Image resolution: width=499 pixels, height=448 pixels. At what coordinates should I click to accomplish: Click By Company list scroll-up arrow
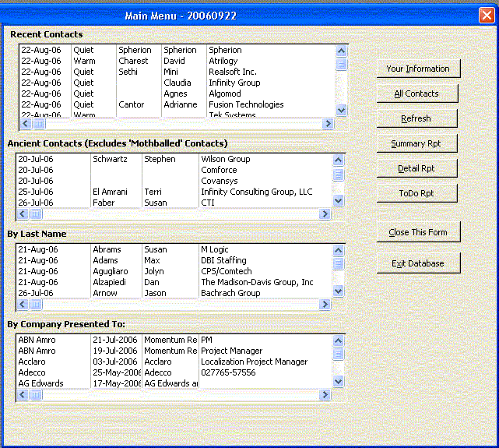(x=338, y=341)
